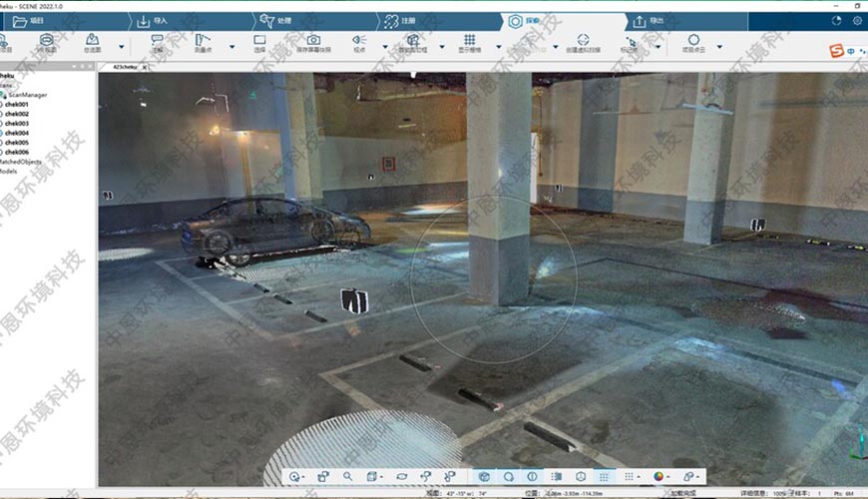868x499 pixels.
Task: Open the VR view headset tool
Action: tap(47, 43)
